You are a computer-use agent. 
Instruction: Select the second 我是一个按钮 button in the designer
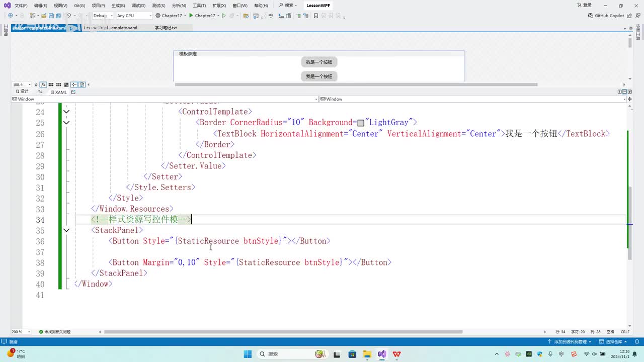[x=319, y=76]
